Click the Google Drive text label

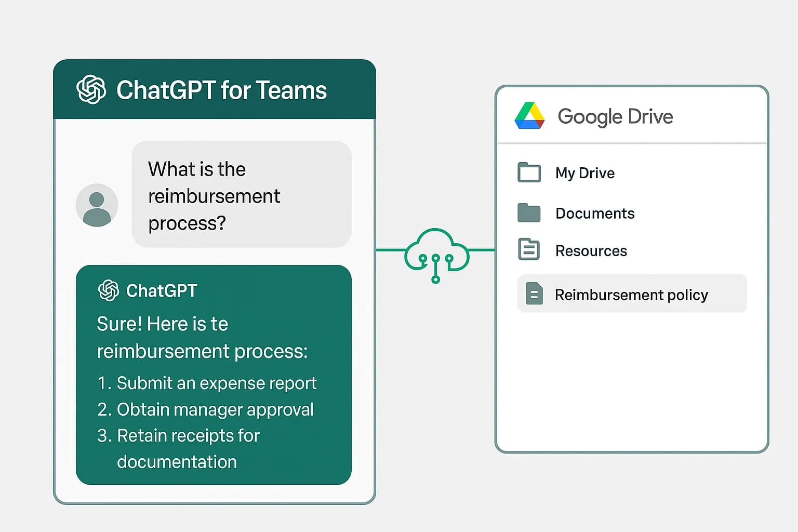(x=616, y=116)
